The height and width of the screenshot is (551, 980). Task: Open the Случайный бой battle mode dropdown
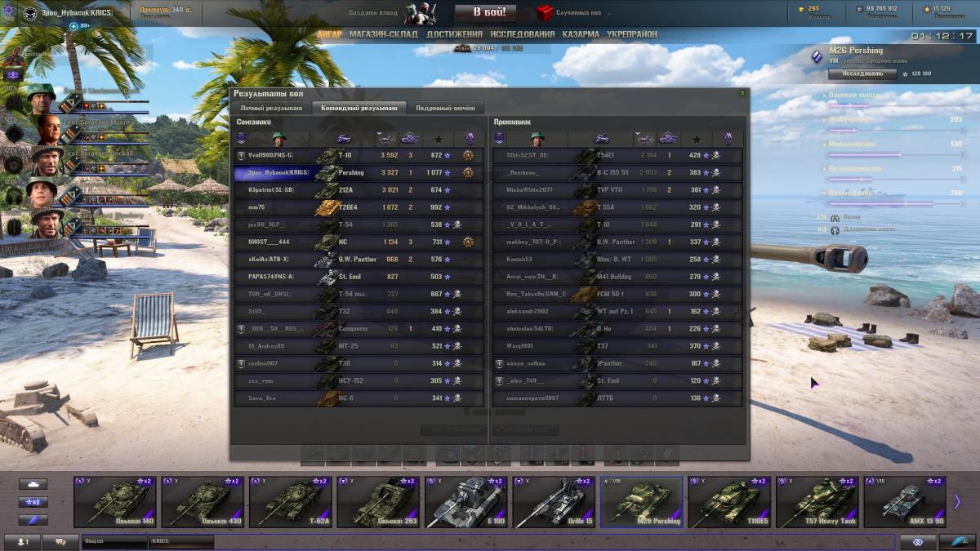point(585,13)
